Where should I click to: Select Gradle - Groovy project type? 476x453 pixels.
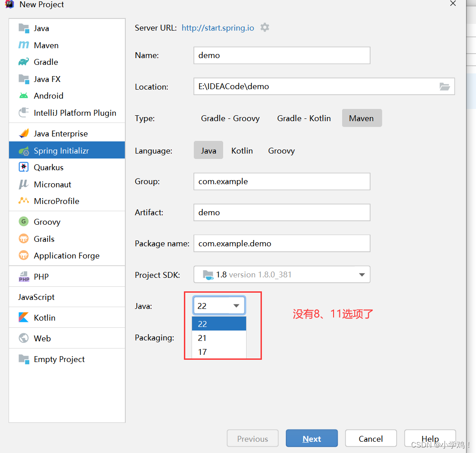230,118
